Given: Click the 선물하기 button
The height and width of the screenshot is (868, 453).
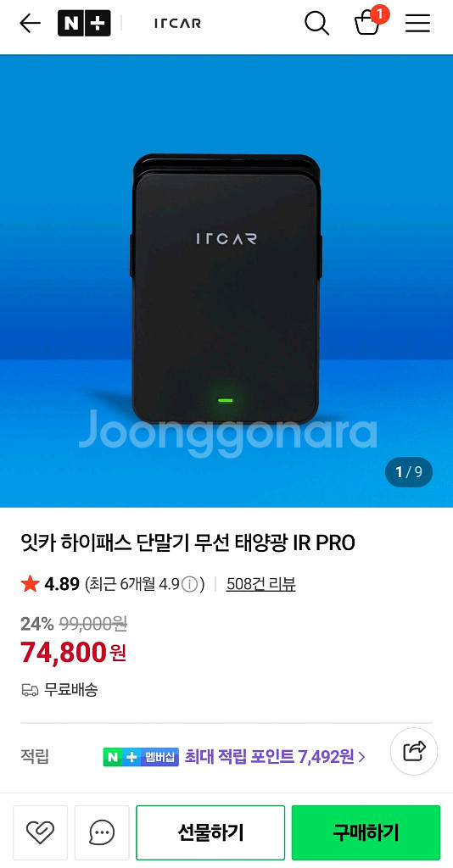Looking at the screenshot, I should click(210, 832).
